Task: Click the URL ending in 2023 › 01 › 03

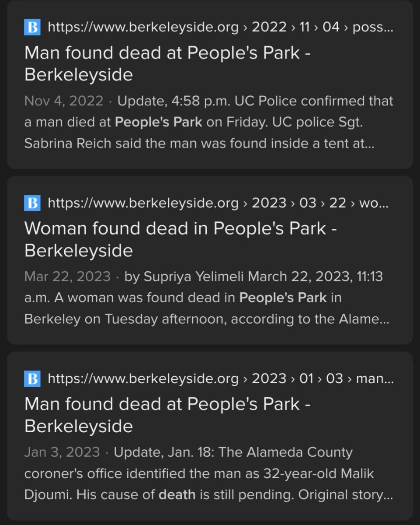Action: [x=192, y=378]
